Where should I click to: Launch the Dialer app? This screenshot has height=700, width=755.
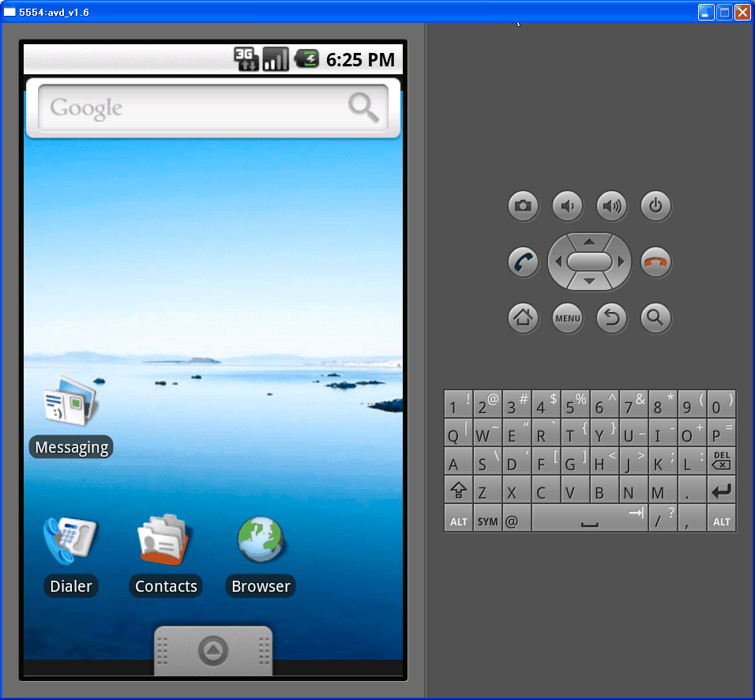coord(70,540)
